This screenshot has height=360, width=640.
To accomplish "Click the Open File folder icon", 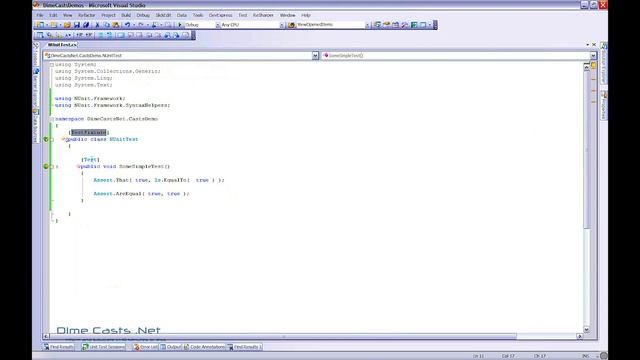I will click(67, 25).
